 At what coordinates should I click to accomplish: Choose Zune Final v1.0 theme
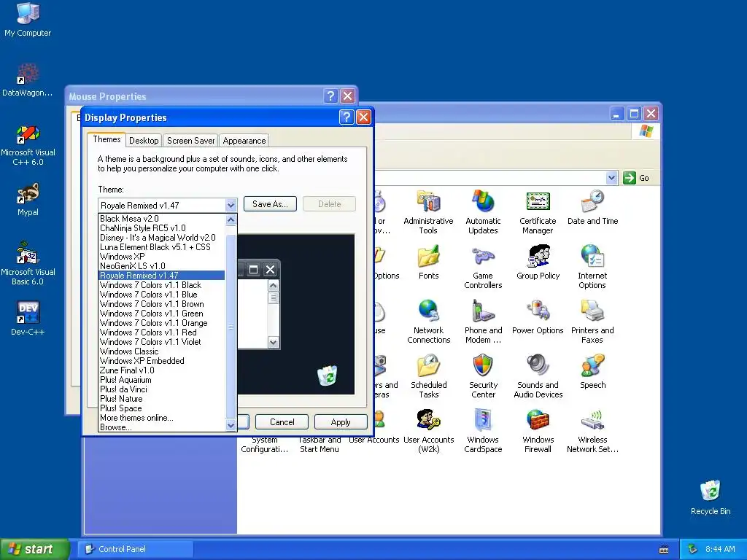click(x=161, y=370)
